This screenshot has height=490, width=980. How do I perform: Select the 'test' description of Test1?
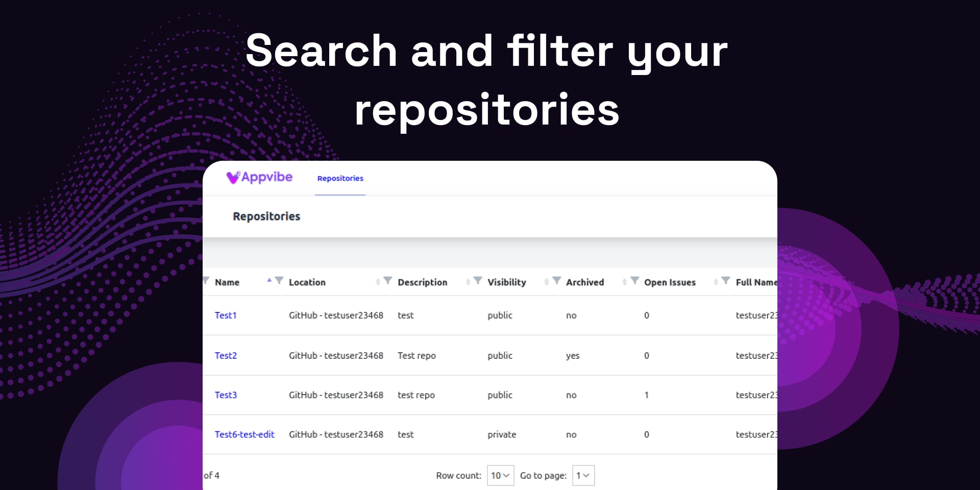(406, 315)
